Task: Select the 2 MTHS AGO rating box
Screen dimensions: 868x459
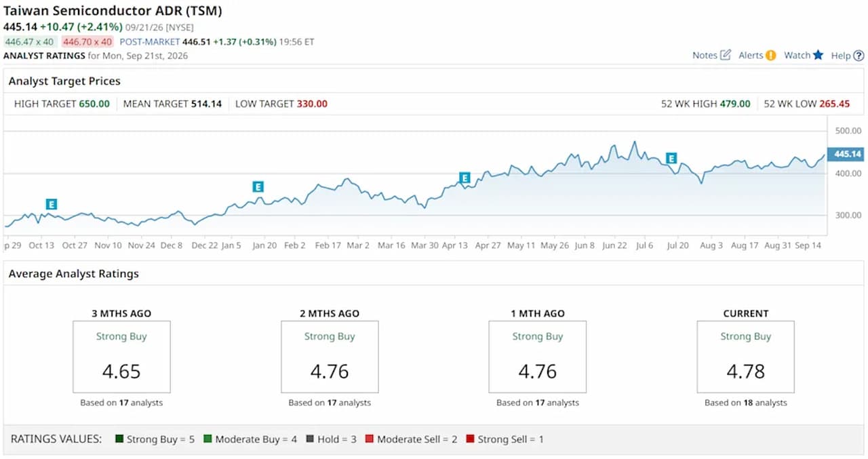Action: pos(330,357)
